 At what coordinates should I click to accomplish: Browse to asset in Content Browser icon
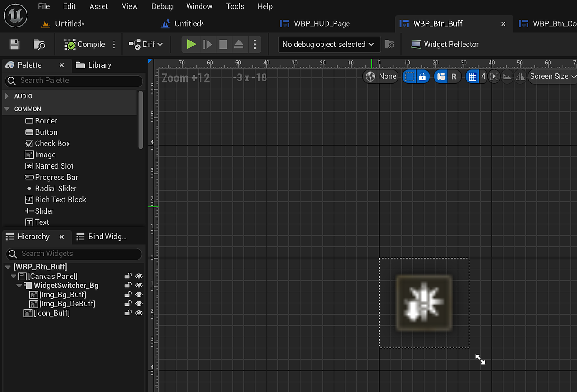pos(39,44)
